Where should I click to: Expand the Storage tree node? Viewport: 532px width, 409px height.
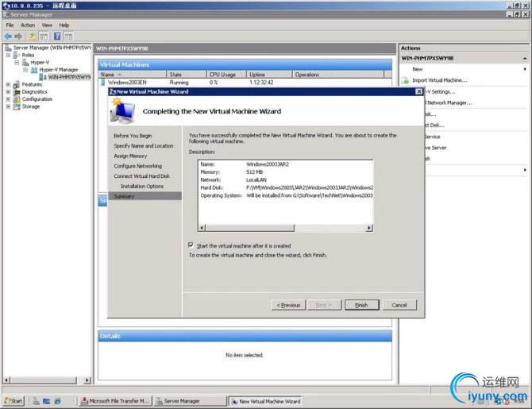8,106
